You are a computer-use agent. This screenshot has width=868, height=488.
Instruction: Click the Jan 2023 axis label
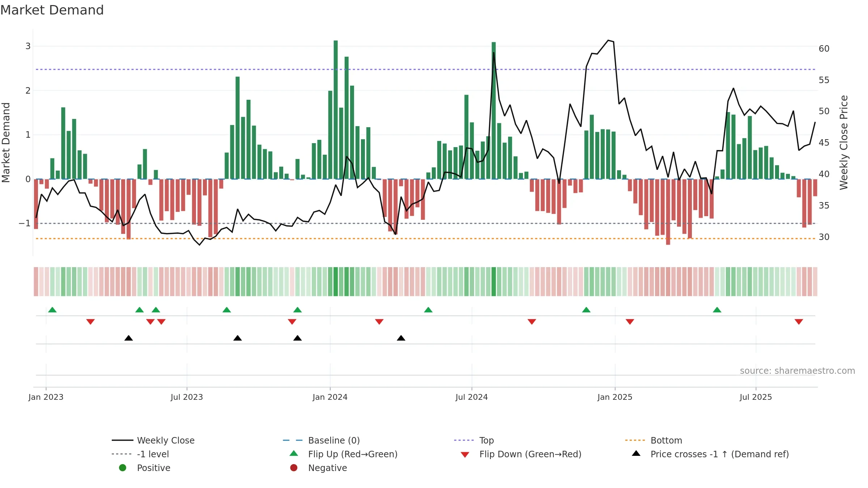point(46,397)
